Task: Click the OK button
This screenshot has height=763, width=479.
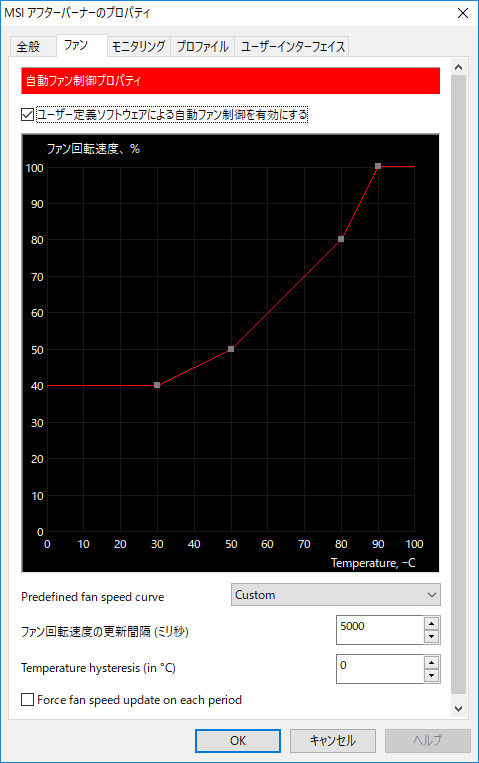Action: click(238, 741)
